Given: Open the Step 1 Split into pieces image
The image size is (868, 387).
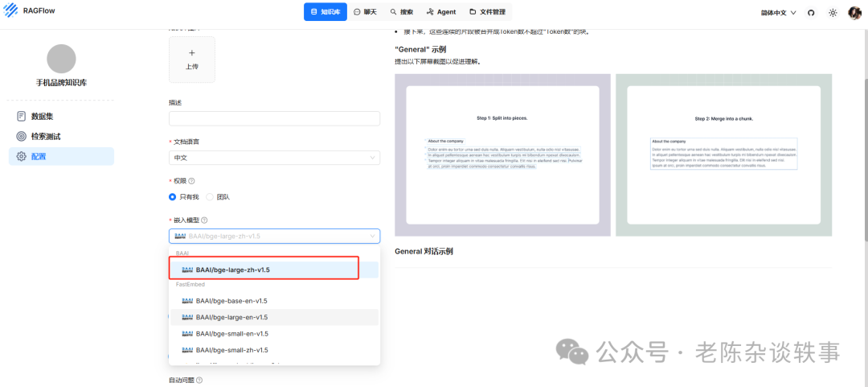Looking at the screenshot, I should pyautogui.click(x=502, y=154).
